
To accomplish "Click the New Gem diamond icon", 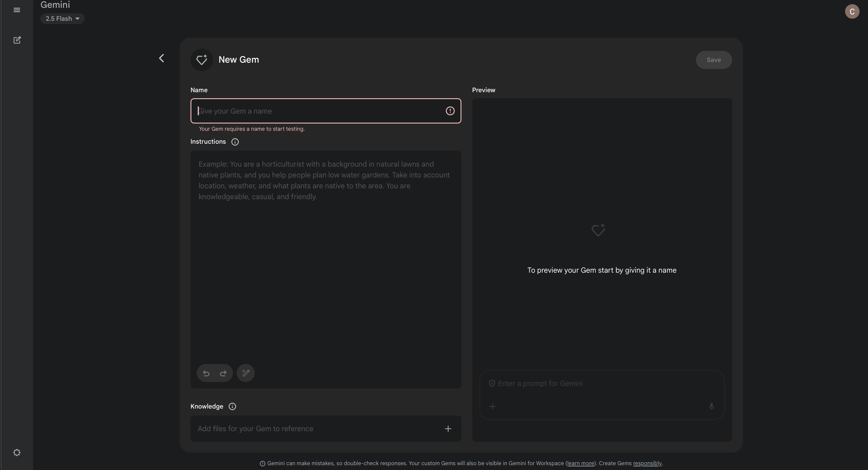I will coord(202,60).
